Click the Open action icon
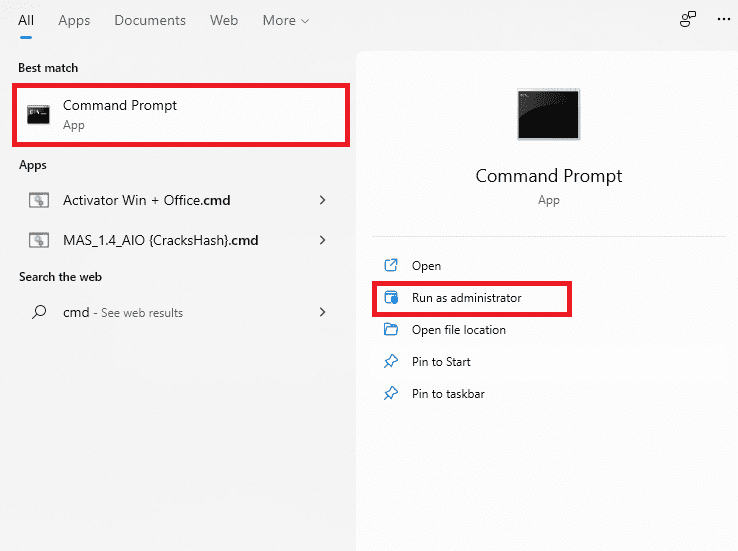738x551 pixels. tap(391, 265)
